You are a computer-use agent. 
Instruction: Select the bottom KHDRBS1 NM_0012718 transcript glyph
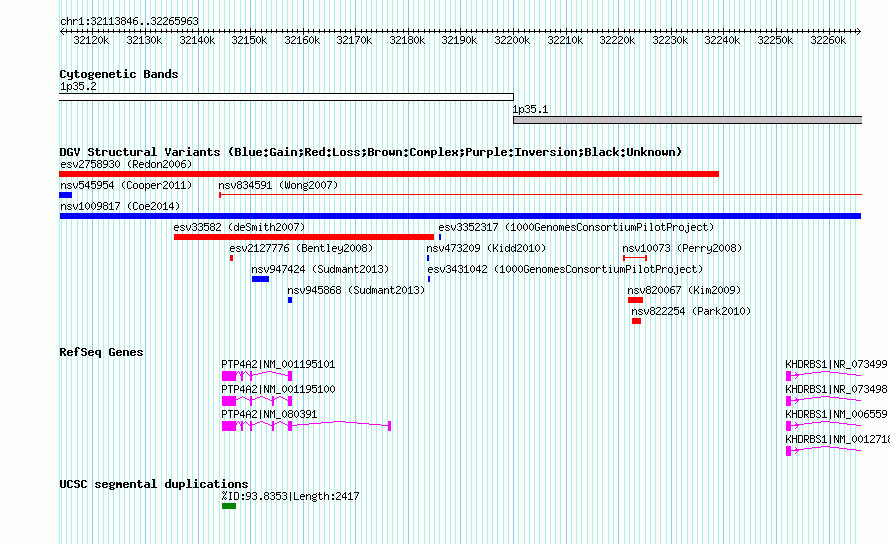coord(824,451)
